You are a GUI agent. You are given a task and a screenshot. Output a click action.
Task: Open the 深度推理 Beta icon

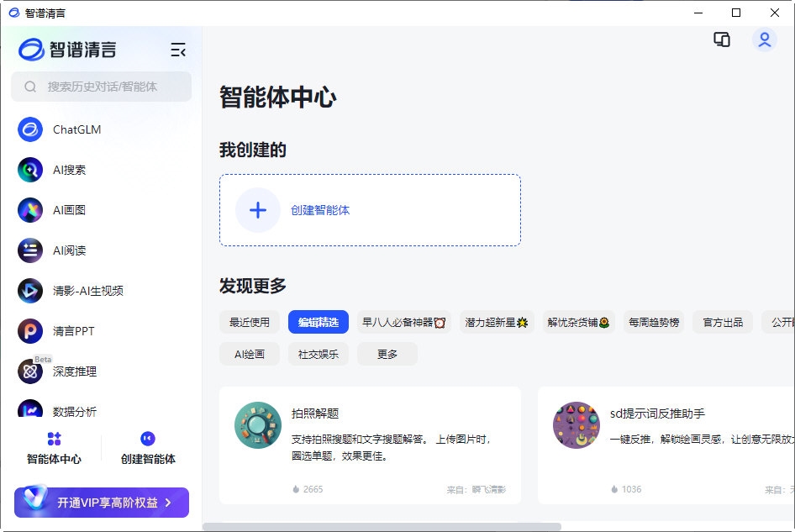[30, 371]
